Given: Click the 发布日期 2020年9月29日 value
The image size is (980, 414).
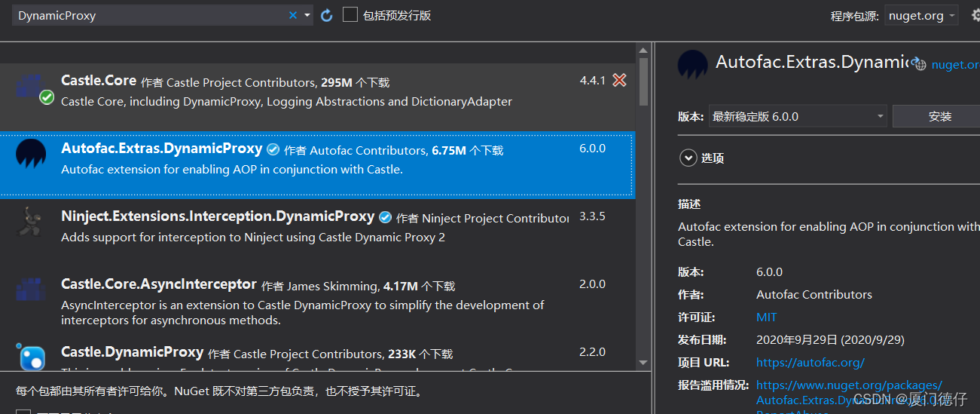Looking at the screenshot, I should pyautogui.click(x=830, y=339).
